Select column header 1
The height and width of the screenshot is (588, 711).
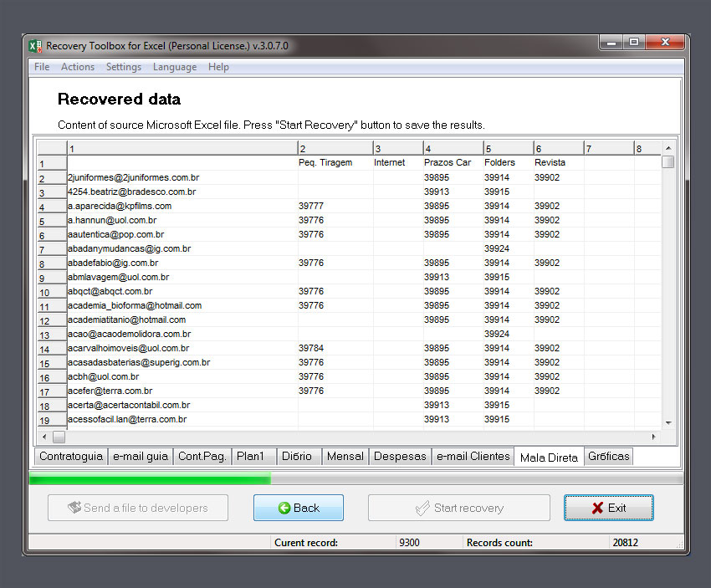[182, 148]
